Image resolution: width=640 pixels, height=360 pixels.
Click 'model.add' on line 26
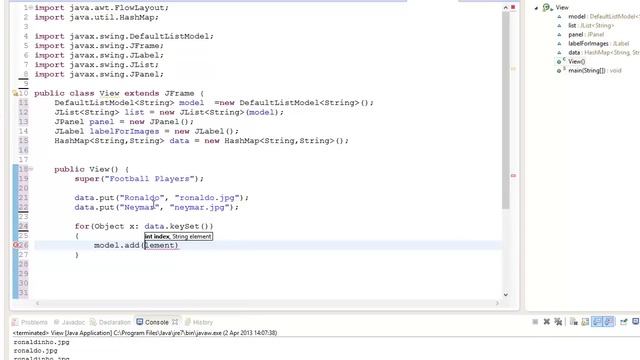coord(117,245)
